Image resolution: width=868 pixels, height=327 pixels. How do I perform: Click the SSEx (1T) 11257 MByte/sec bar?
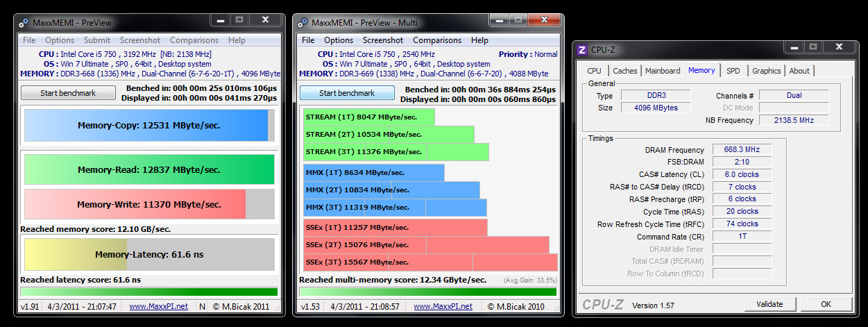pyautogui.click(x=395, y=227)
